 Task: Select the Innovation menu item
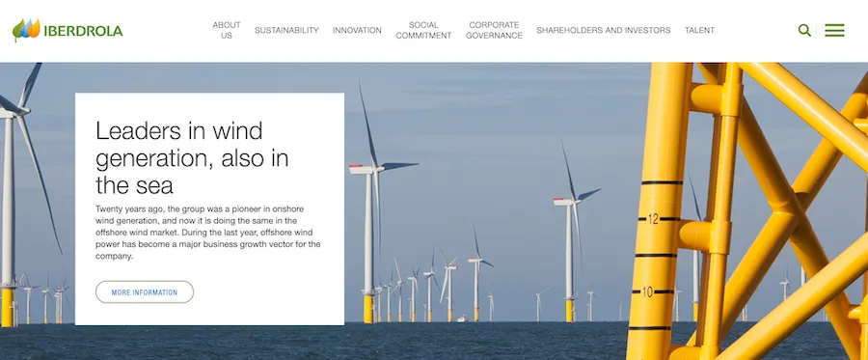[357, 31]
